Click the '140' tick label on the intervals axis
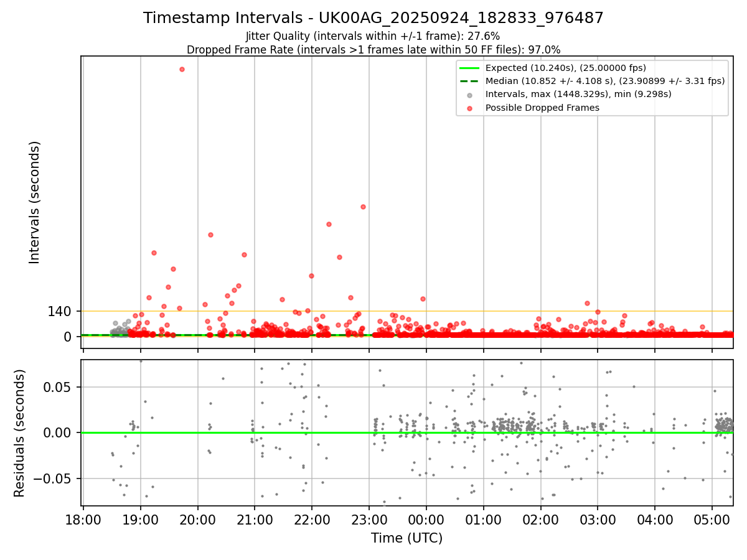 (59, 311)
